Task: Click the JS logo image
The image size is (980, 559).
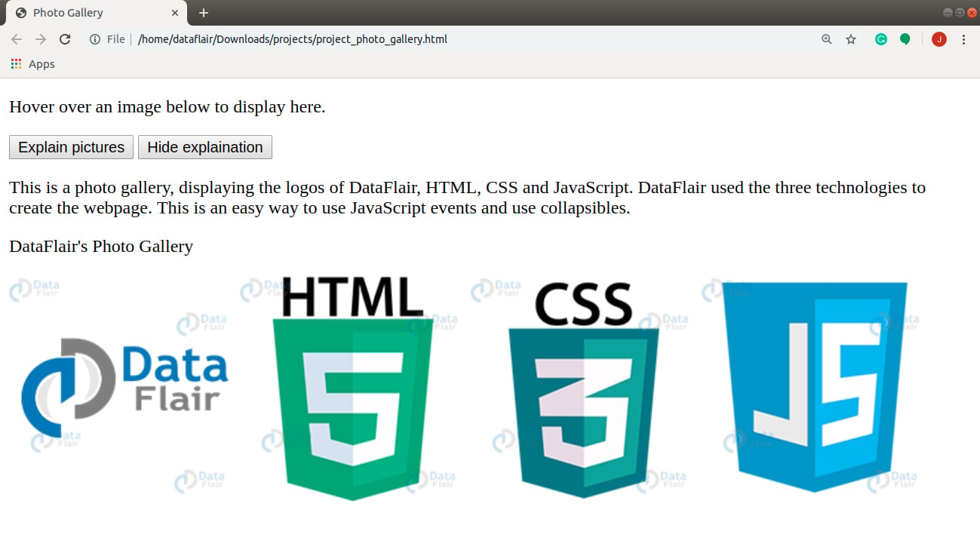Action: 816,389
